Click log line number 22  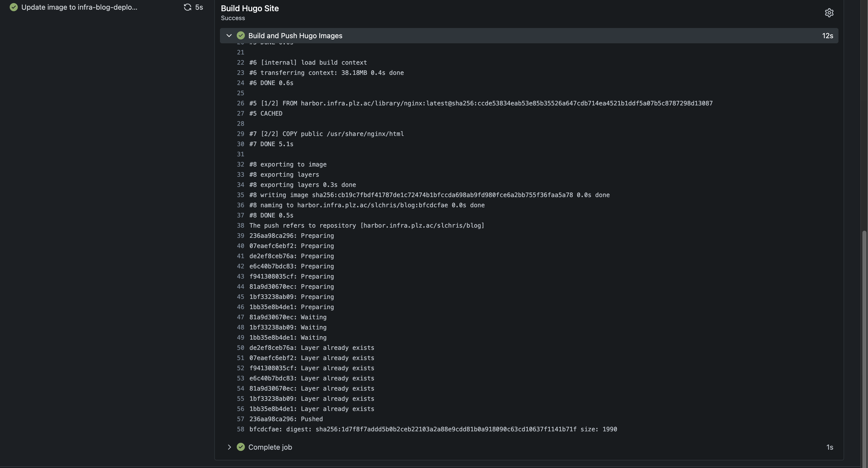tap(240, 62)
